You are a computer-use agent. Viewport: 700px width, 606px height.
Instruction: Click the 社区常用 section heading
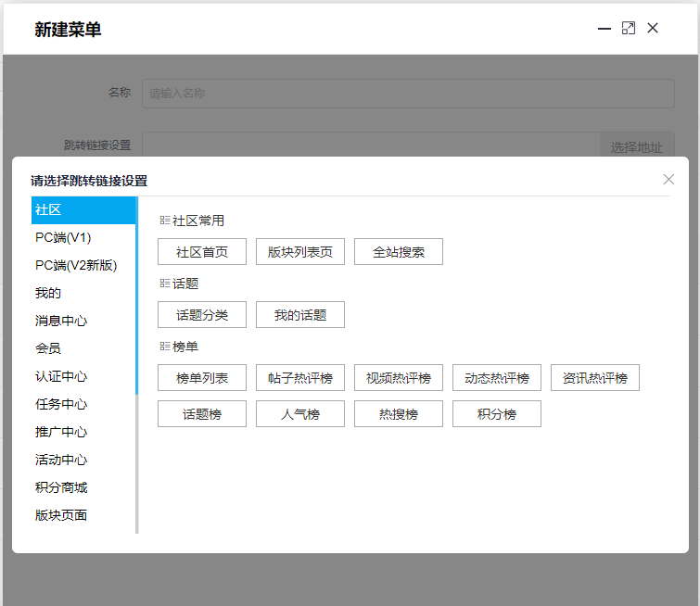pos(198,221)
